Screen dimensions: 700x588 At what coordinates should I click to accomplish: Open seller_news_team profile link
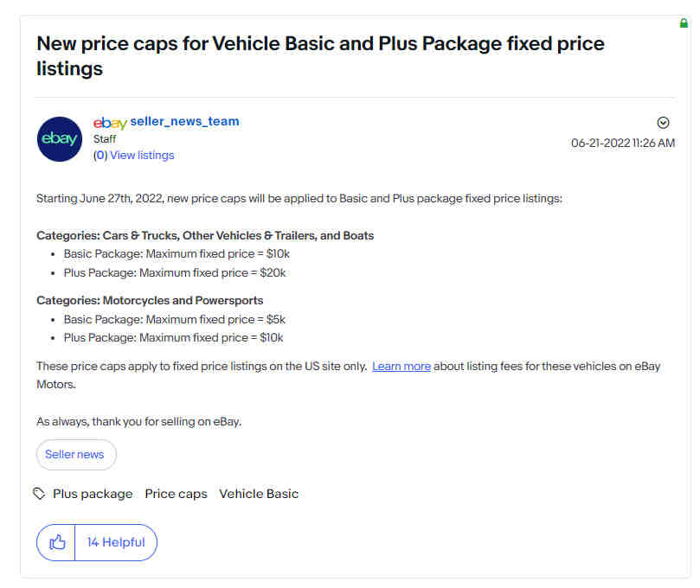point(184,121)
